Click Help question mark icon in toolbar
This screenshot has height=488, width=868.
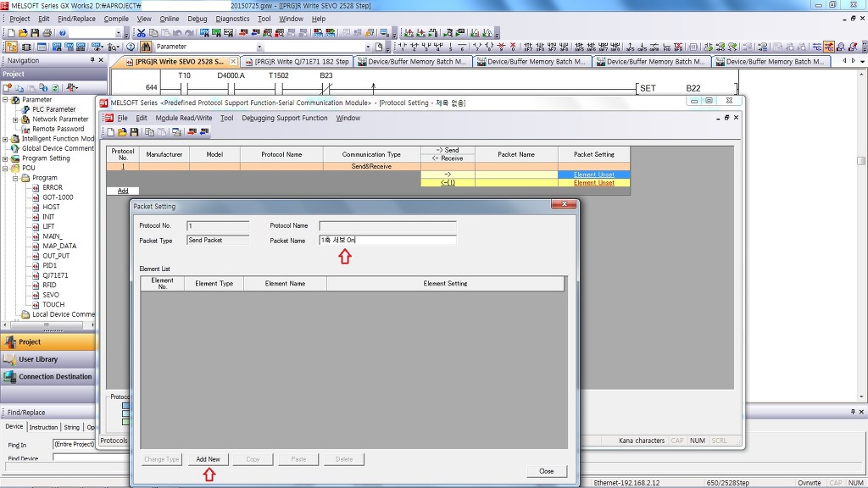point(63,33)
